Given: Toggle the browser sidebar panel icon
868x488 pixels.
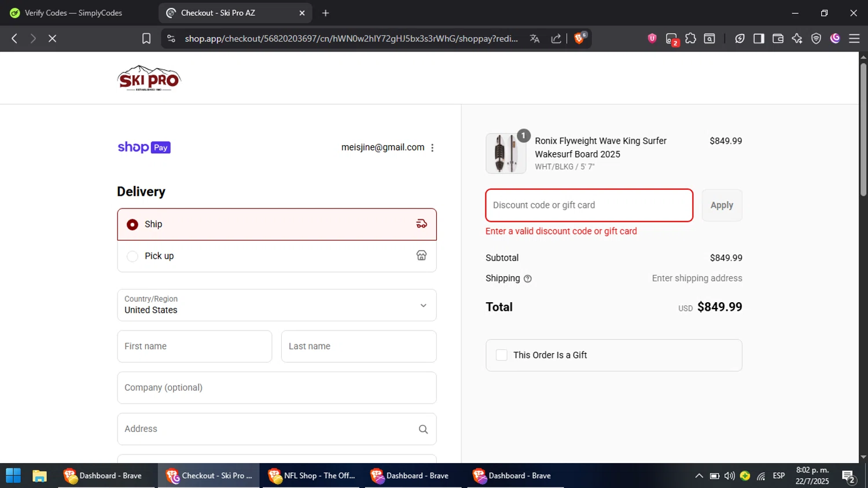Looking at the screenshot, I should (759, 38).
